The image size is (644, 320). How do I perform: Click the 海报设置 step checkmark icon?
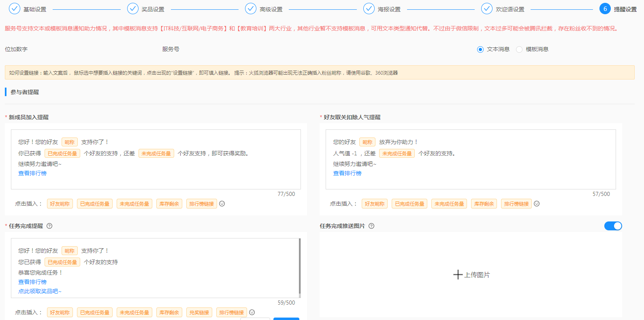(369, 9)
